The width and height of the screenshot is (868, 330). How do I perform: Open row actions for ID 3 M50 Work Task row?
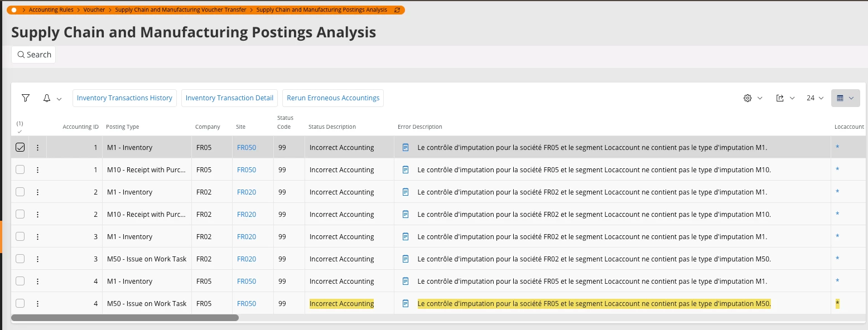[37, 259]
